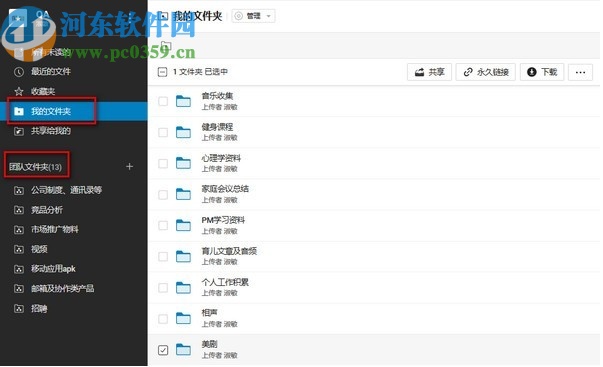Check the 家庭会议总结 folder checkbox
The width and height of the screenshot is (603, 367).
coord(163,194)
